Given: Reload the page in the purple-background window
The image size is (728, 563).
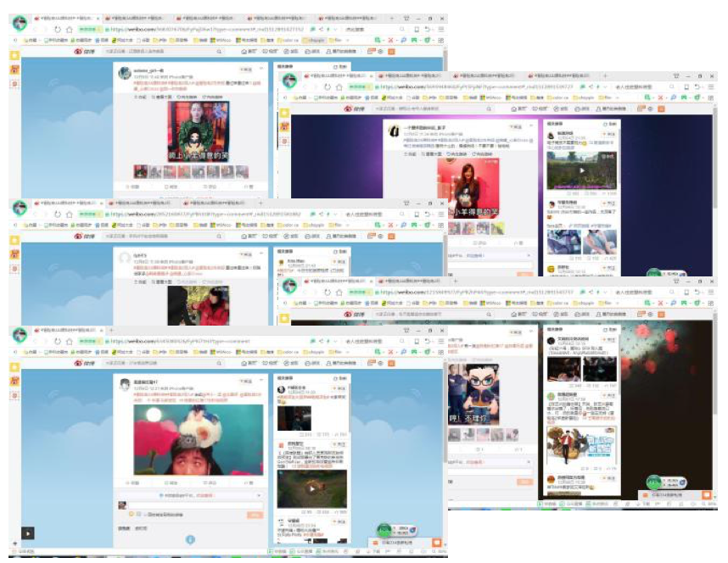Looking at the screenshot, I should (328, 86).
